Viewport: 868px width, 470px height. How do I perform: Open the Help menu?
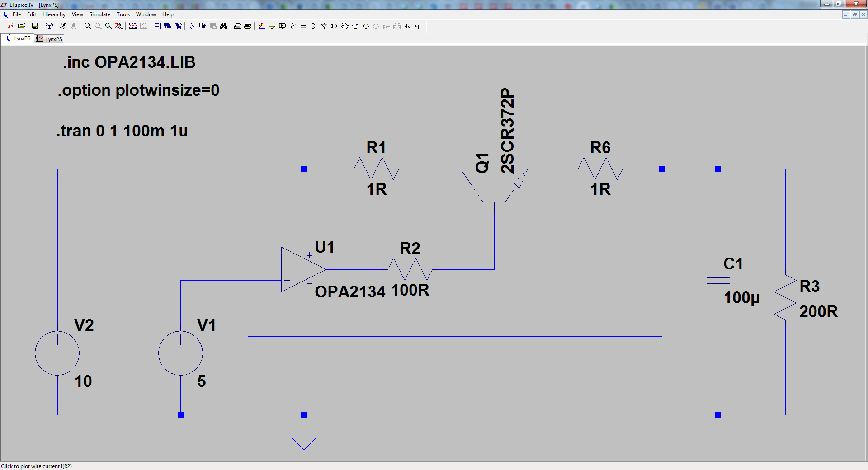[168, 14]
